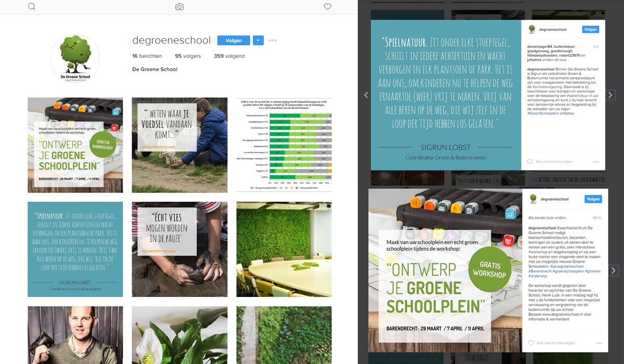
Task: Open the profile three-dots options menu
Action: coord(272,41)
